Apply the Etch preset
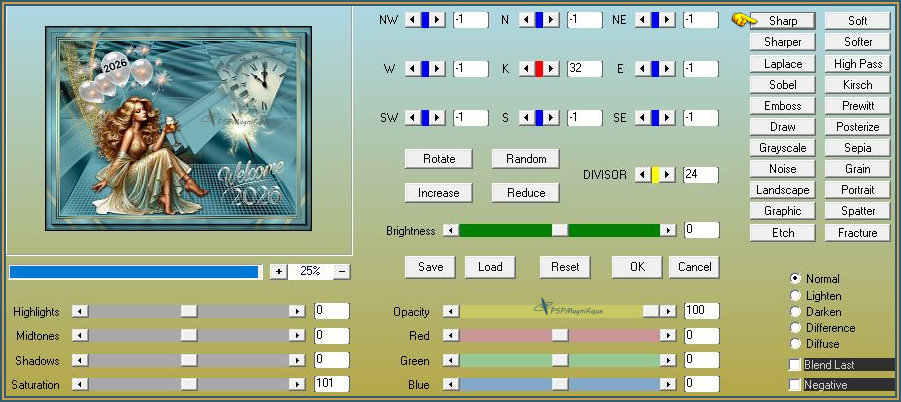This screenshot has height=402, width=901. coord(783,233)
